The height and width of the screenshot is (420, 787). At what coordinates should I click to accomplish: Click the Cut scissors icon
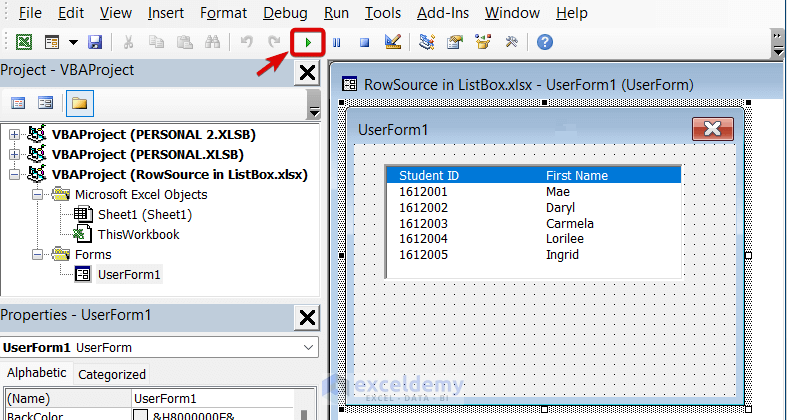pyautogui.click(x=128, y=42)
